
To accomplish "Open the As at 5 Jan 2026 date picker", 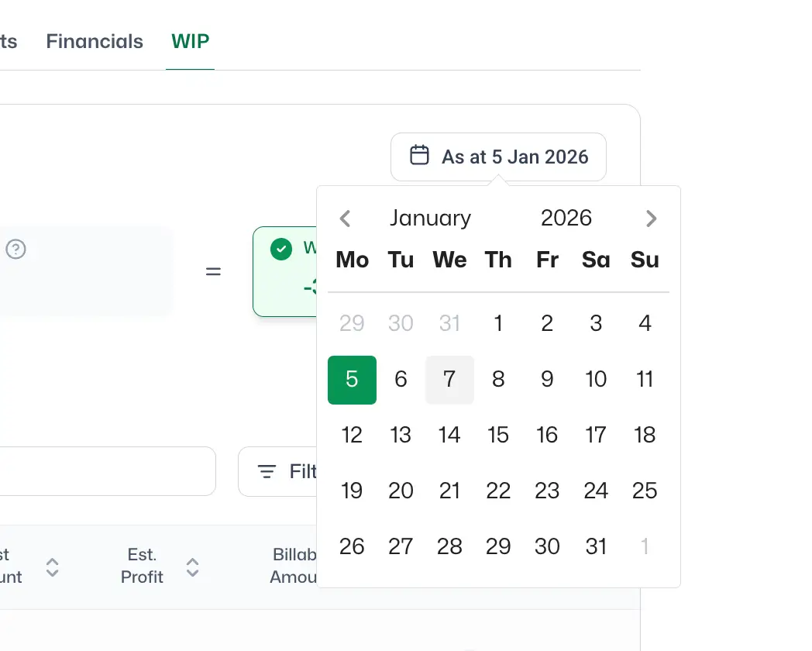I will pyautogui.click(x=498, y=157).
